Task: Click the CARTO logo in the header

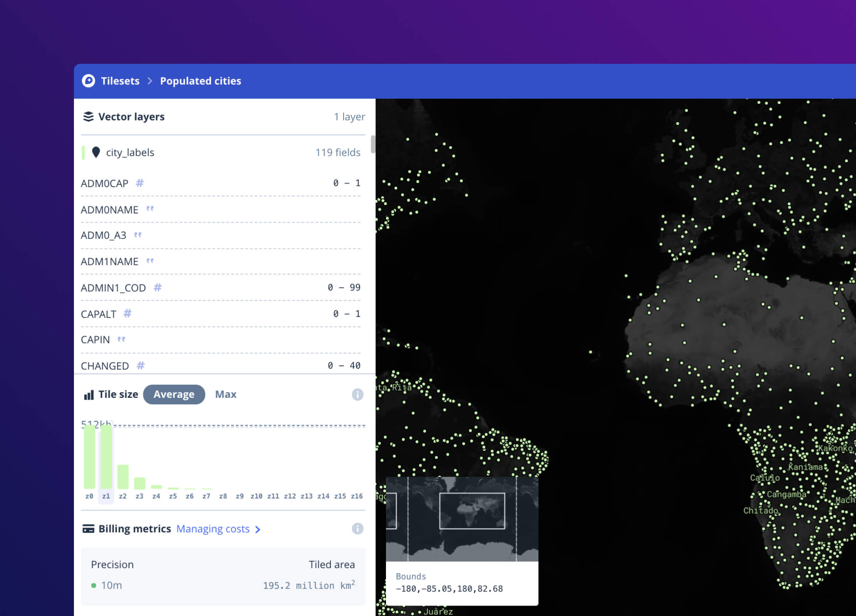Action: click(89, 81)
